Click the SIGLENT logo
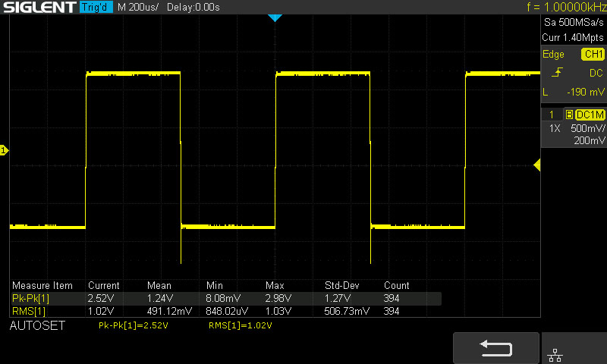This screenshot has height=364, width=607. click(40, 8)
